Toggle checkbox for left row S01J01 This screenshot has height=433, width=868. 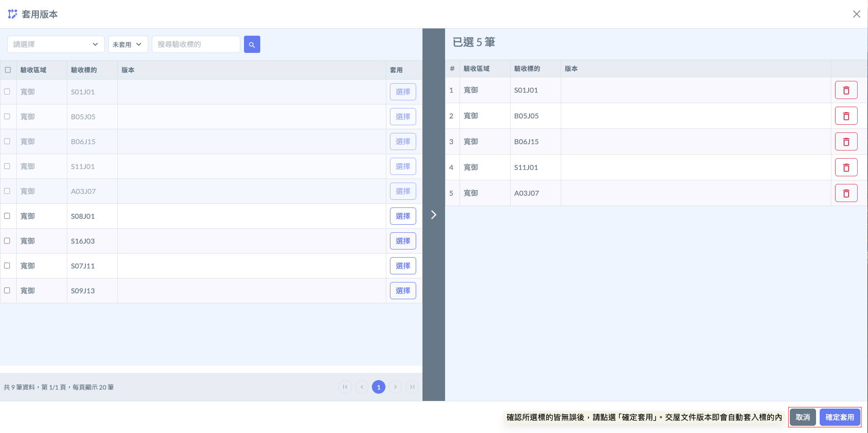pyautogui.click(x=7, y=92)
